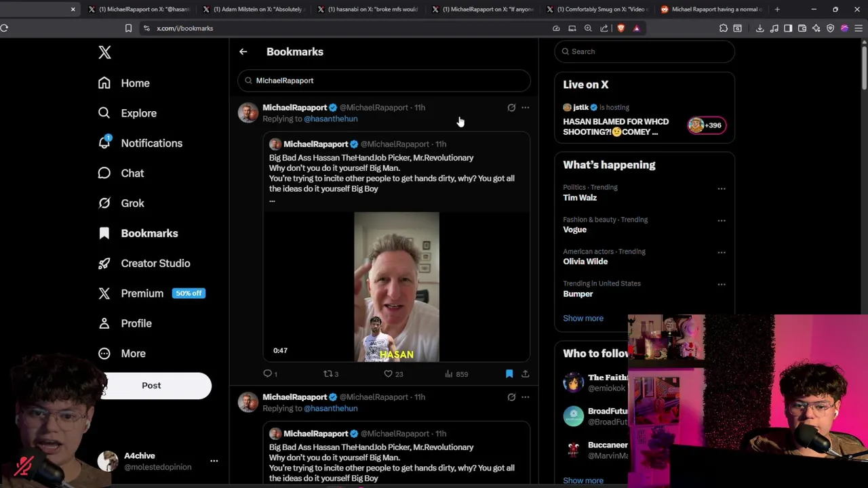Open the Leo AI sparkle icon
This screenshot has height=488, width=868.
click(816, 28)
